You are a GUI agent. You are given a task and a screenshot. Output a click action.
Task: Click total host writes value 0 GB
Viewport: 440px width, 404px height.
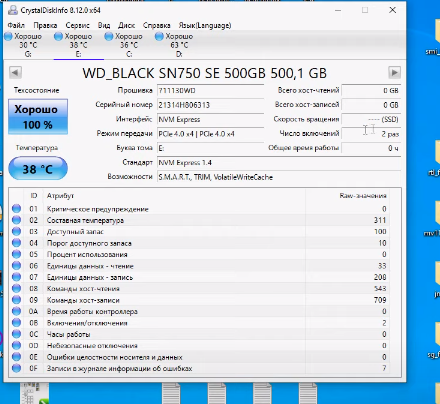click(371, 105)
